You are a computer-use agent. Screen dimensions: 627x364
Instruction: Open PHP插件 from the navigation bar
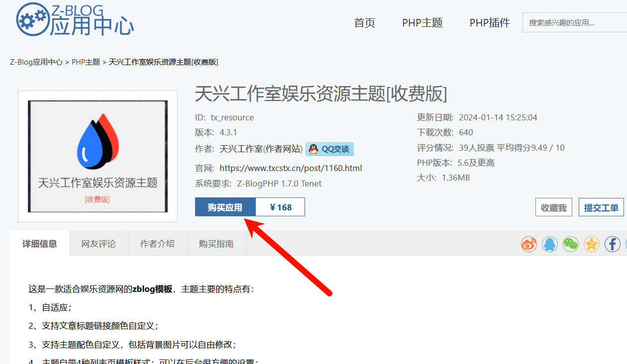coord(489,23)
